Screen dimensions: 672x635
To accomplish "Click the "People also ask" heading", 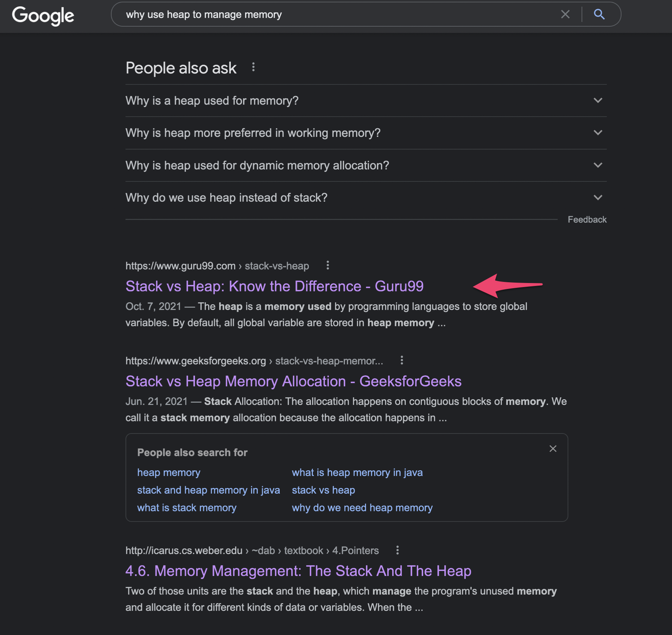I will pos(181,68).
